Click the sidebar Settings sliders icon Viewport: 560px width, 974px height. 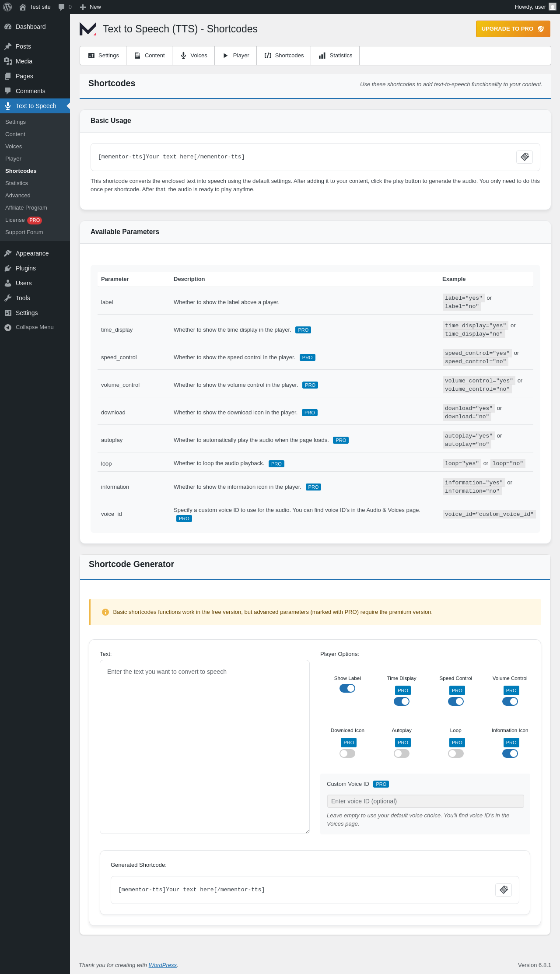(x=8, y=313)
